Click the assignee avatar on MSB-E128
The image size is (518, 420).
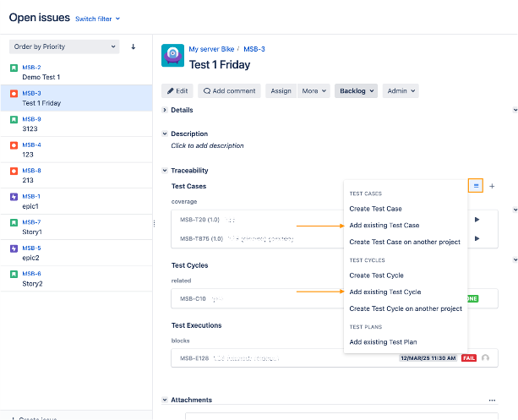pyautogui.click(x=486, y=358)
